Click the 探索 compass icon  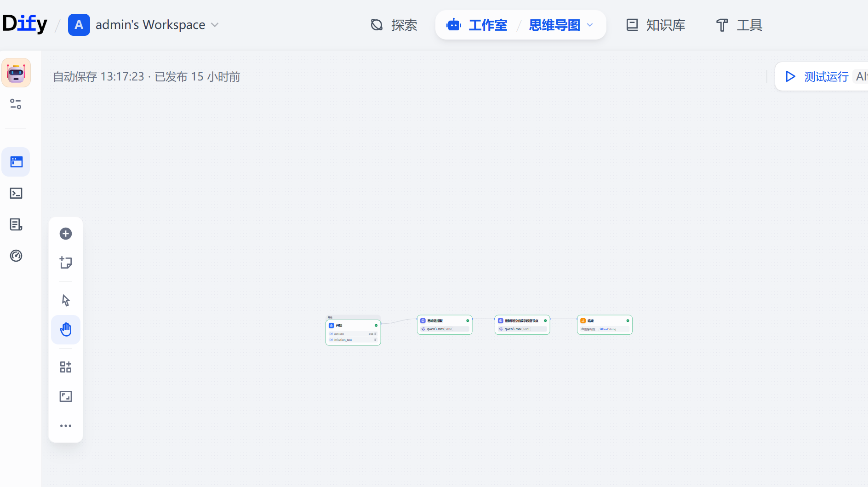pos(377,25)
